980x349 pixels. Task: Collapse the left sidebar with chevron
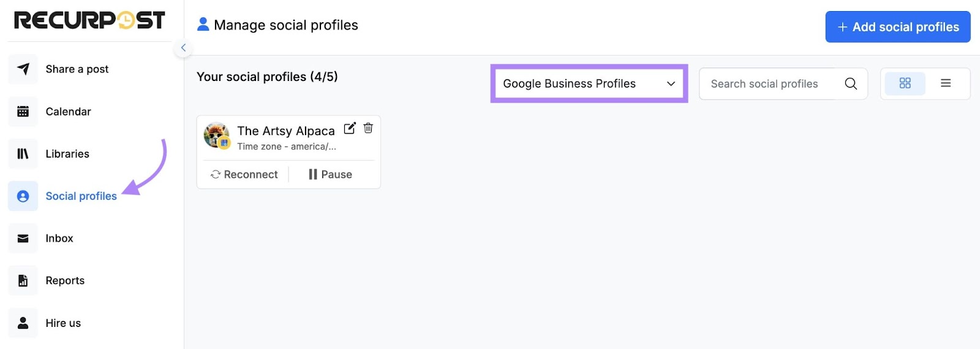[x=183, y=48]
